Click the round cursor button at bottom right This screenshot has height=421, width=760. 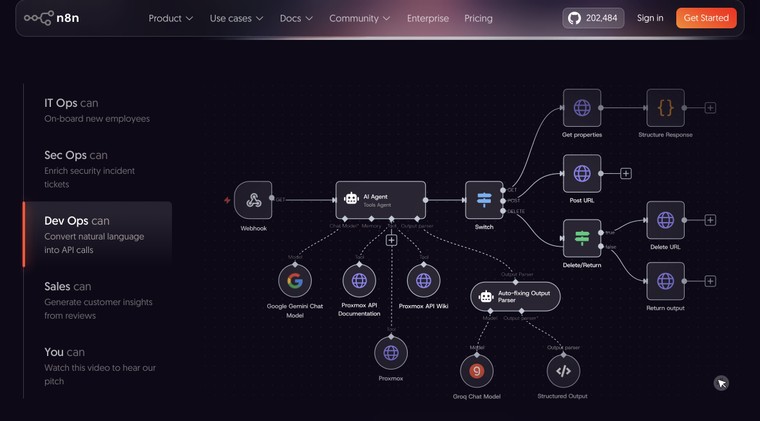(x=721, y=383)
